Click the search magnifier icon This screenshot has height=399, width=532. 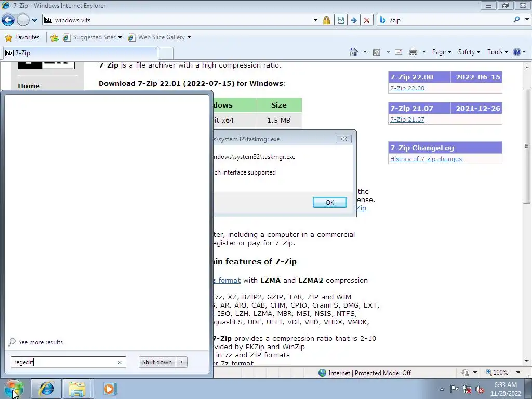(x=516, y=20)
